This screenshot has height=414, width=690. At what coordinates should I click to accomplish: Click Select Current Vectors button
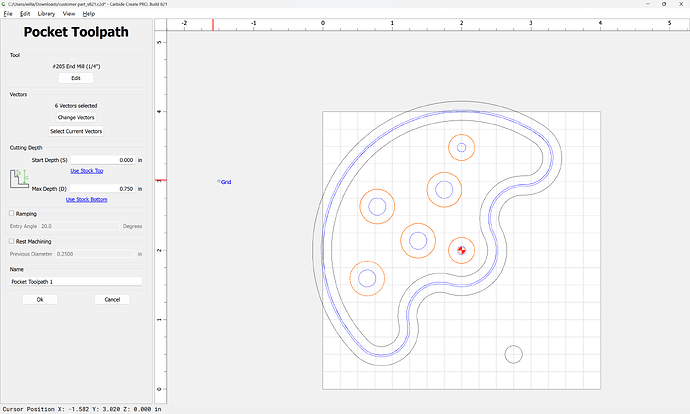coord(76,131)
